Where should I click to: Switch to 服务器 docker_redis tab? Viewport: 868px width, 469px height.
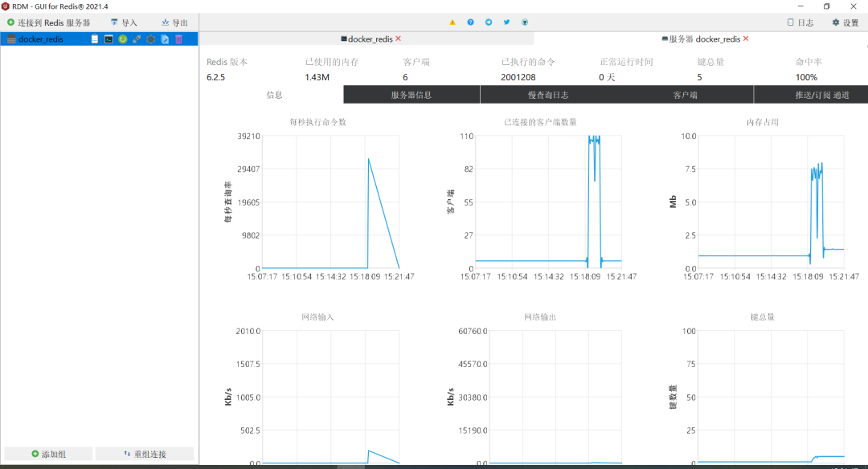[x=701, y=39]
